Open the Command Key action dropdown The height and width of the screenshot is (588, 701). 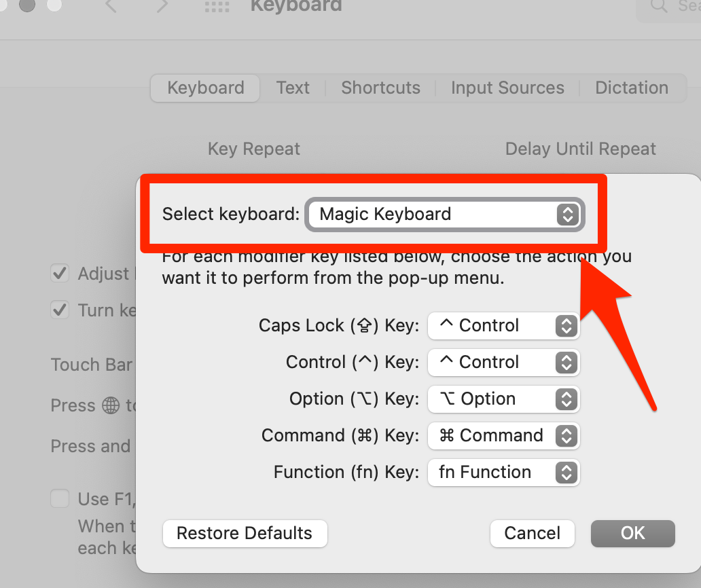point(503,436)
